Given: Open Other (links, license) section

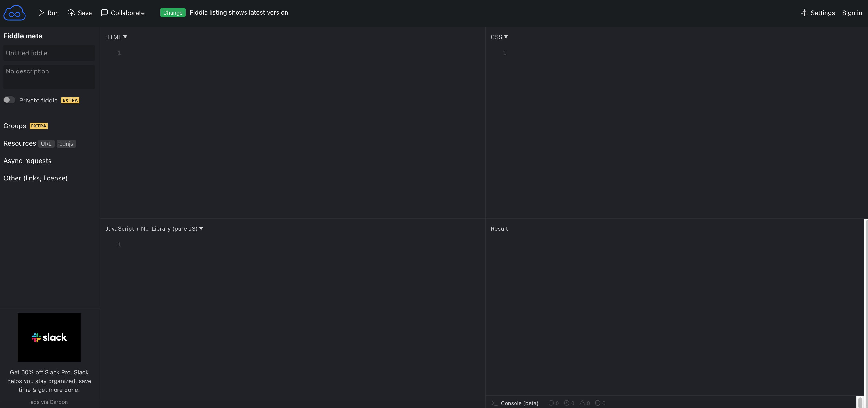Looking at the screenshot, I should [35, 178].
